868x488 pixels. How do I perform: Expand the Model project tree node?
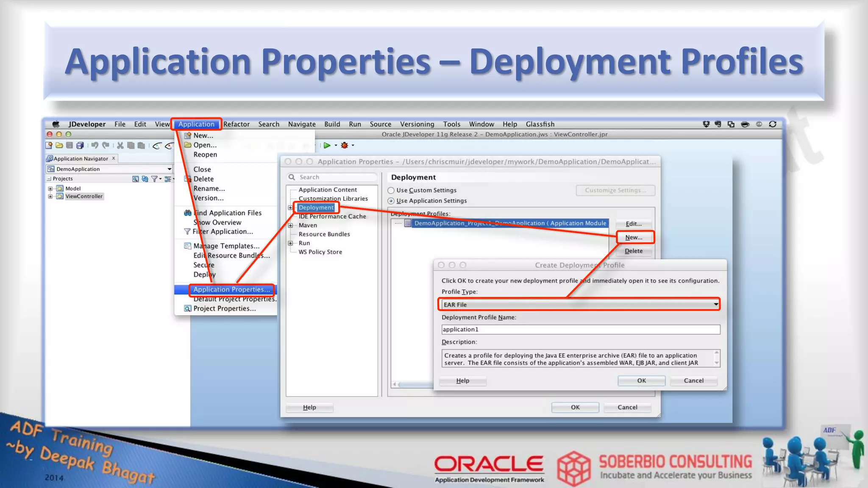(50, 189)
